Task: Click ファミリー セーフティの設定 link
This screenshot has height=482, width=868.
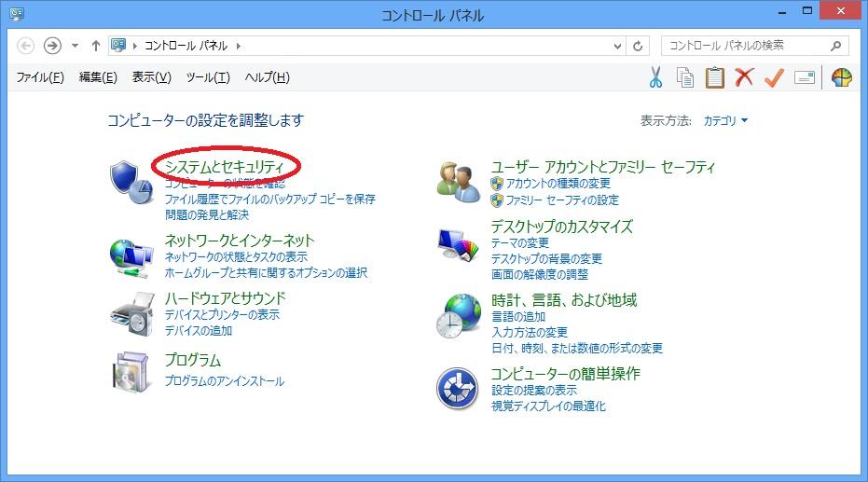Action: (562, 200)
